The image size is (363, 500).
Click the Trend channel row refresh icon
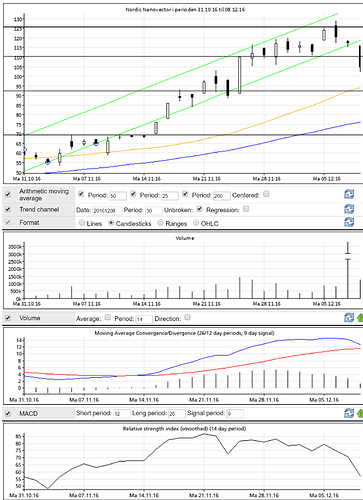349,209
